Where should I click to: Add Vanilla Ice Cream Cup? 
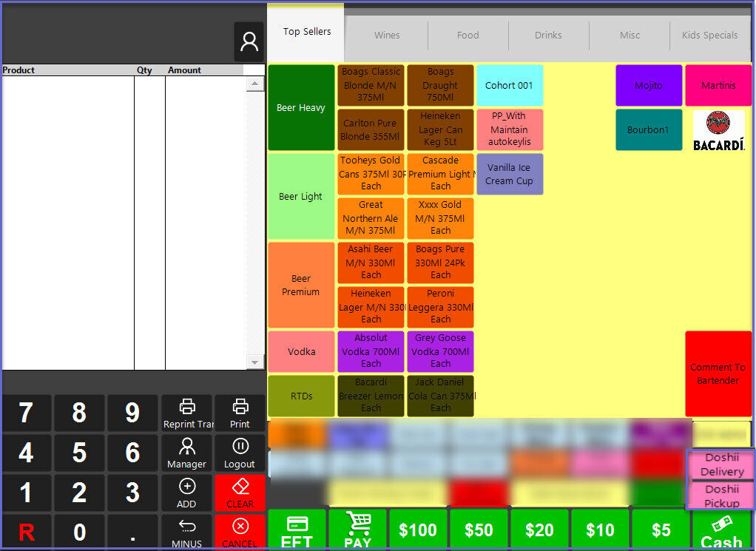510,174
